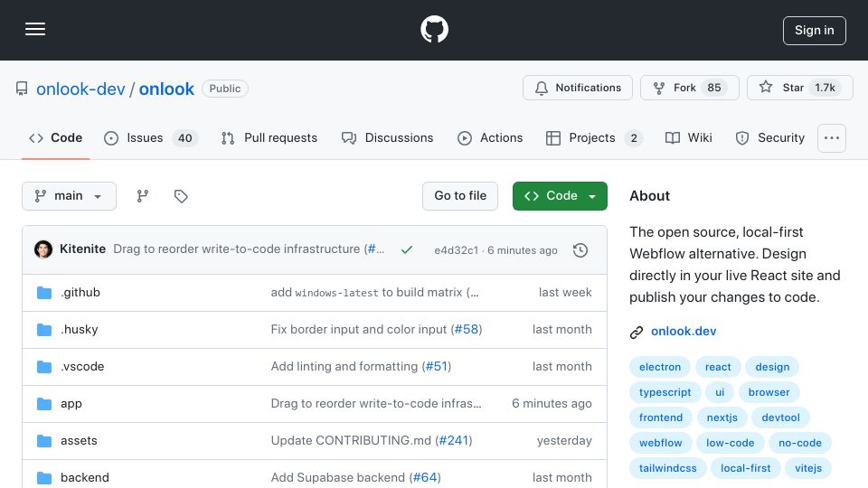Open the onlook-dev organization link
Viewport: 868px width, 488px height.
pos(80,89)
